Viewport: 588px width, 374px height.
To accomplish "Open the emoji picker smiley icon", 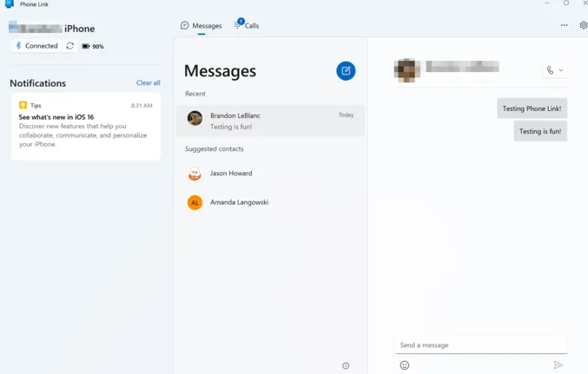I will tap(404, 365).
